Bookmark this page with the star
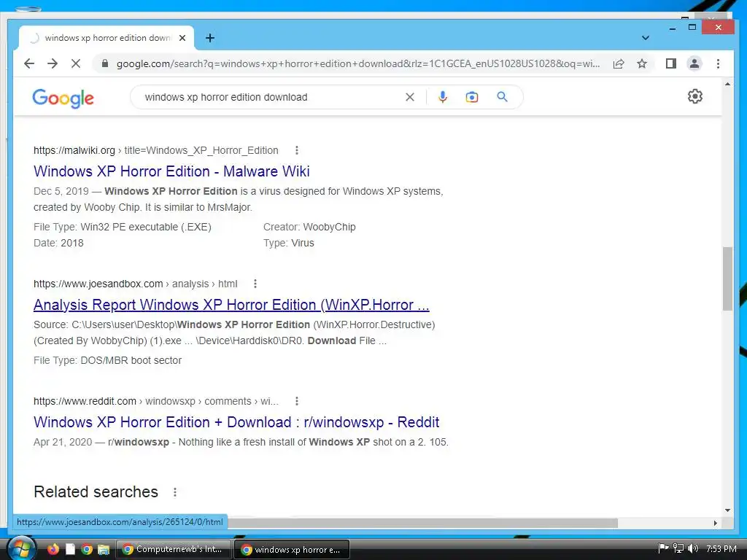The image size is (747, 560). pyautogui.click(x=642, y=63)
